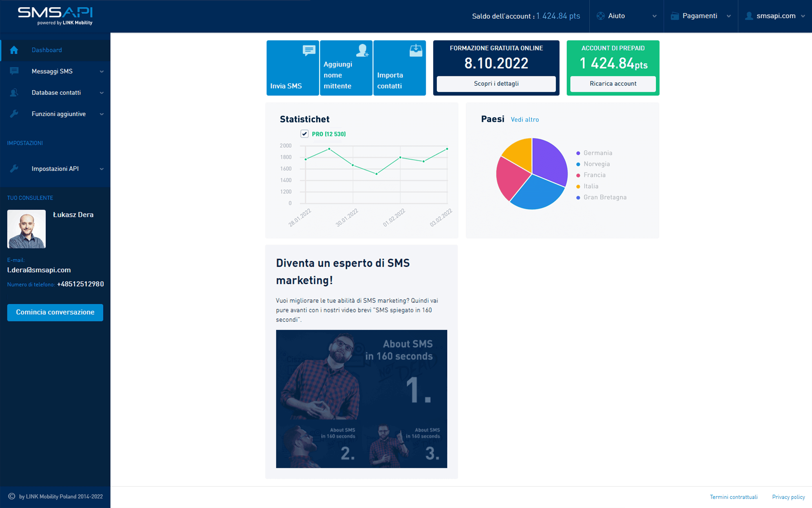
Task: Open the Privacy policy footer link
Action: point(788,497)
